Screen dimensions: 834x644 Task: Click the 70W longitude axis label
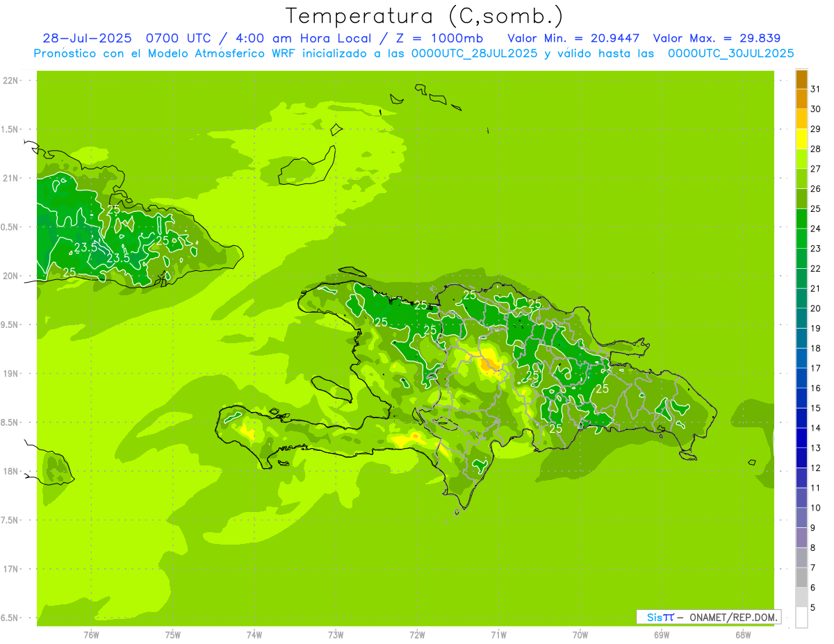click(x=580, y=635)
